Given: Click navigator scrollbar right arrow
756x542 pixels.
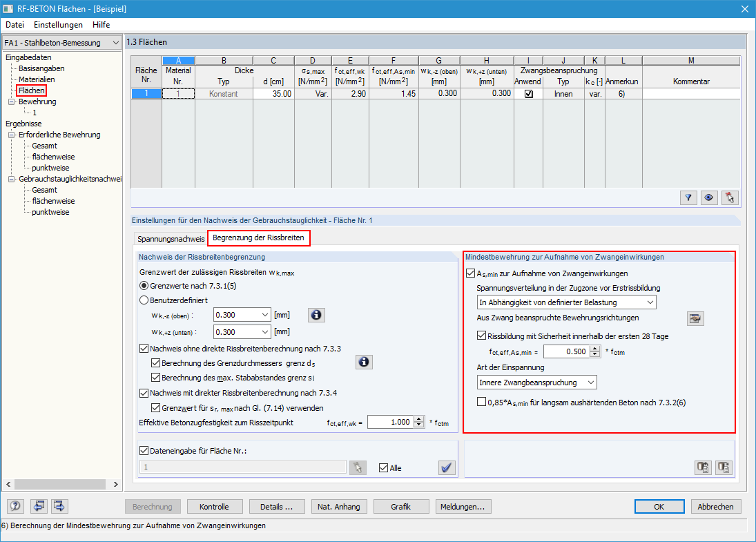Looking at the screenshot, I should point(116,484).
